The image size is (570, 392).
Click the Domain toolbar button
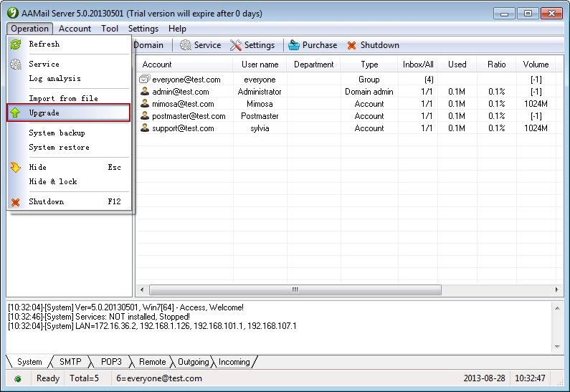pos(148,45)
